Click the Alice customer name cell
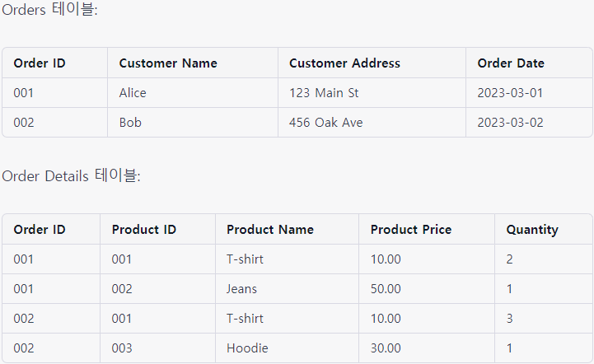 [133, 93]
